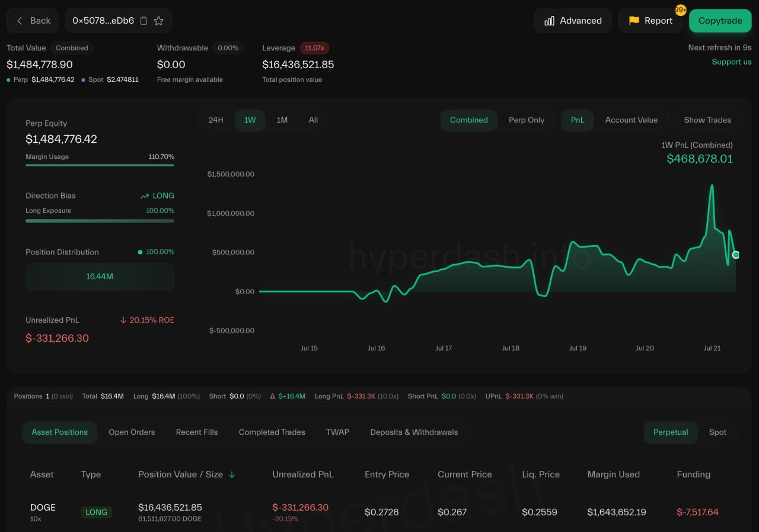Select the 1M timeframe
This screenshot has height=532, width=759.
(282, 120)
